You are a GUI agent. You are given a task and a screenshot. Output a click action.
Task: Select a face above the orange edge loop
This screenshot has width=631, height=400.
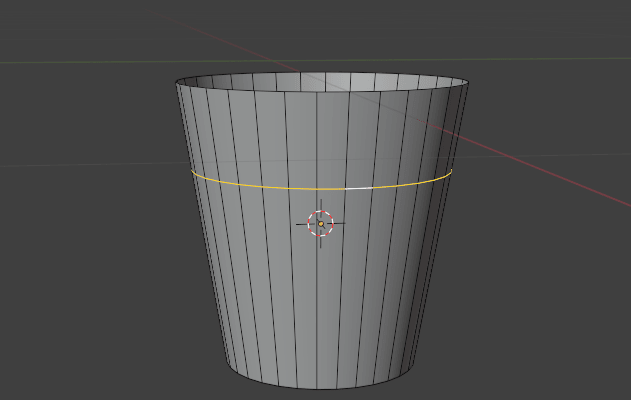point(300,140)
